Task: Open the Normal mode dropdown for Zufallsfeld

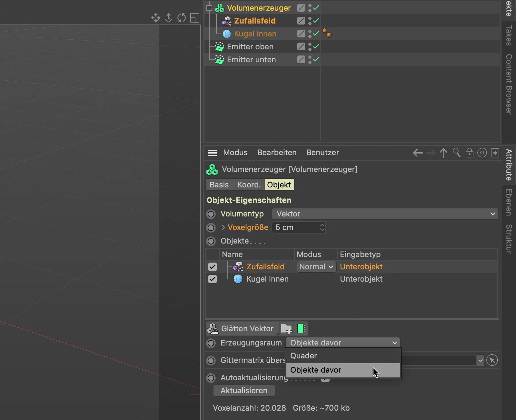Action: 316,267
